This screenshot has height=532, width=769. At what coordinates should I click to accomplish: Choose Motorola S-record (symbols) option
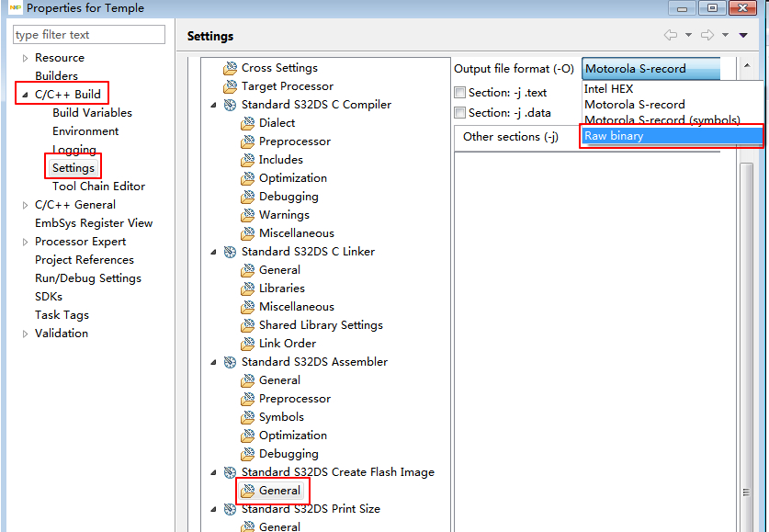pos(672,120)
